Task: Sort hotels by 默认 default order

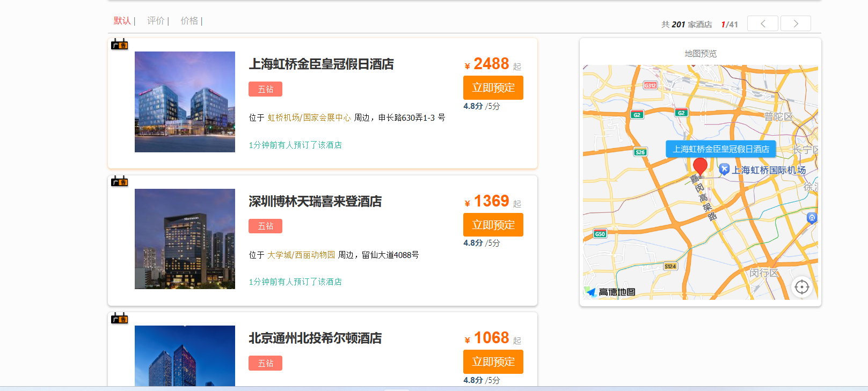Action: [122, 21]
